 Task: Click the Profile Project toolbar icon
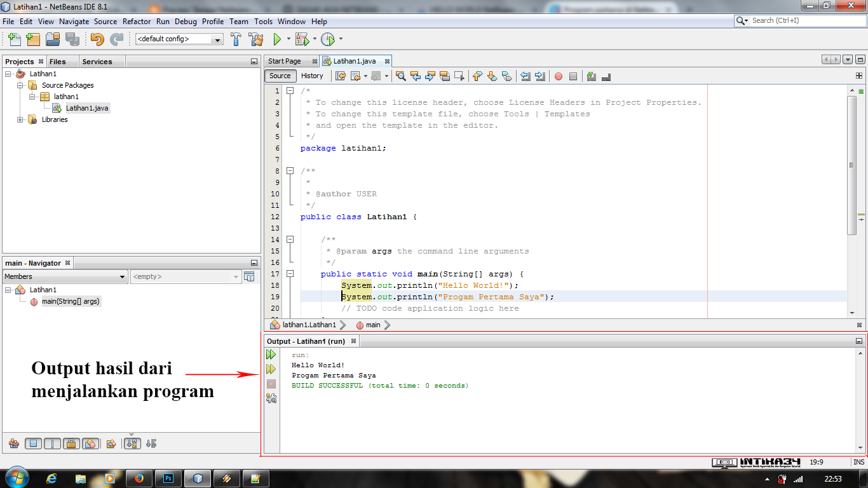[x=328, y=39]
